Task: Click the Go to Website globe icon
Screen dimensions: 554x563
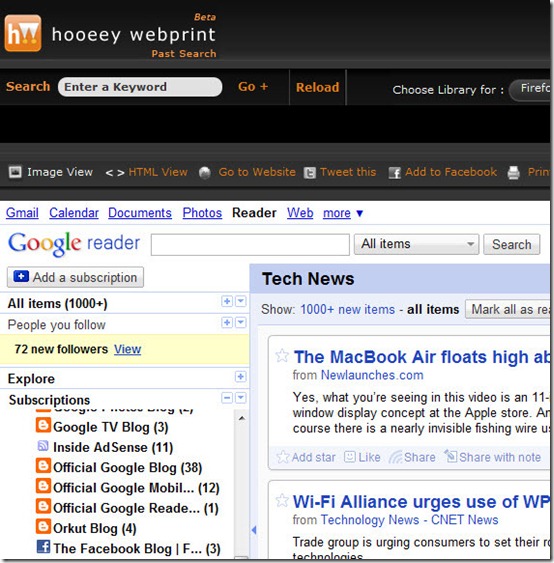Action: [x=205, y=173]
